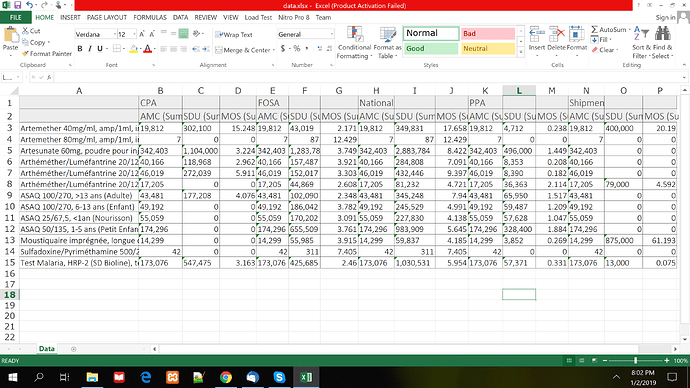Activate the Format Painter brush
Image resolution: width=690 pixels, height=388 pixels.
tap(26, 54)
